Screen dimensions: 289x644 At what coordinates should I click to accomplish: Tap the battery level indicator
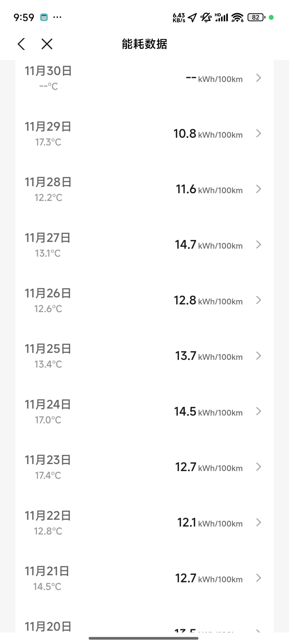coord(256,17)
